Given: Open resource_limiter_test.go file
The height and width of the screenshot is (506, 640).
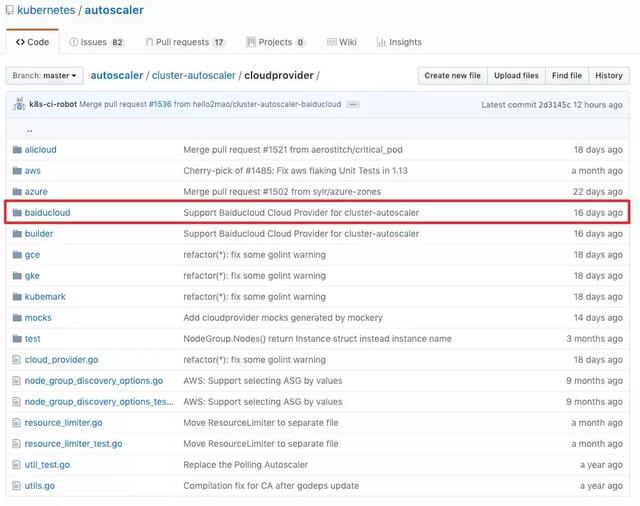Looking at the screenshot, I should (x=73, y=444).
